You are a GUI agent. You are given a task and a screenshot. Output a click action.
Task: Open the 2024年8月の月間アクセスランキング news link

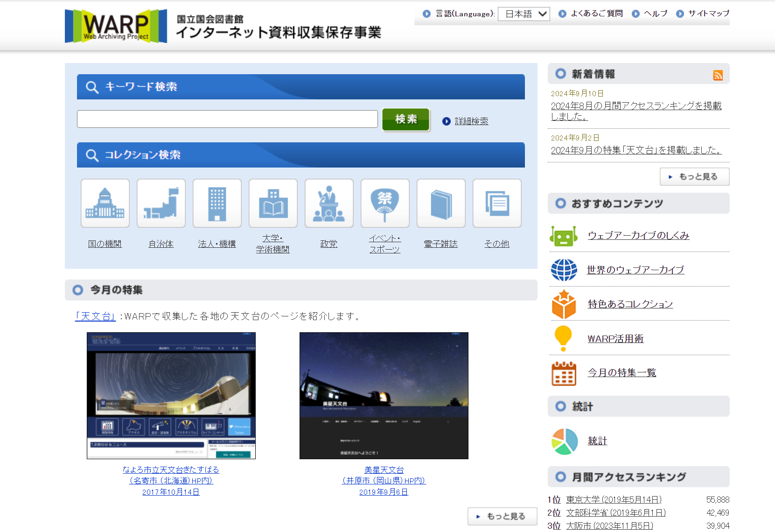pyautogui.click(x=636, y=111)
